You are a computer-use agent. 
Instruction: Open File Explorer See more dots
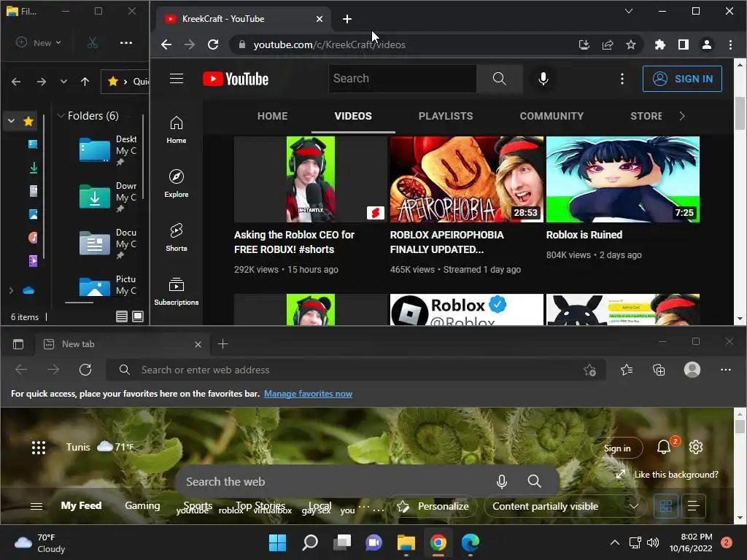(x=126, y=43)
